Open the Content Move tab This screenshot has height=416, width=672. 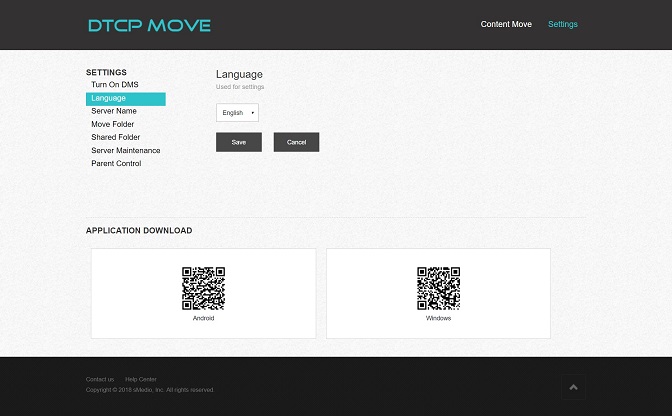pyautogui.click(x=506, y=24)
